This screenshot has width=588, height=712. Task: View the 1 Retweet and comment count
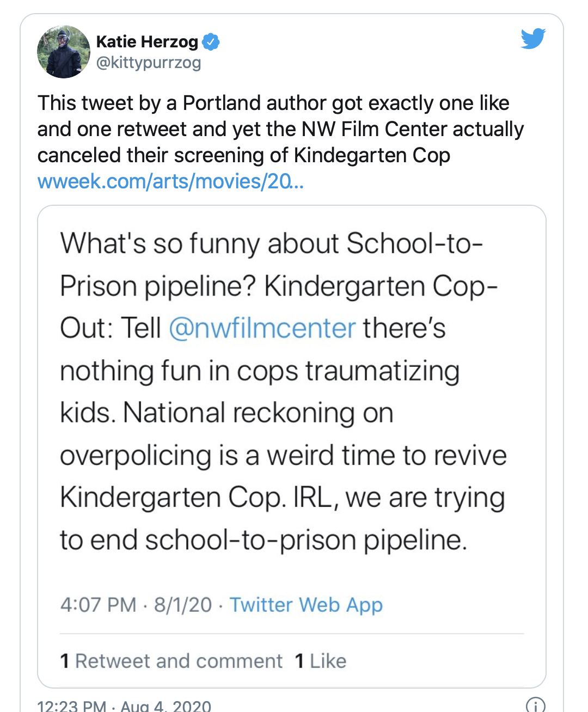(x=171, y=661)
